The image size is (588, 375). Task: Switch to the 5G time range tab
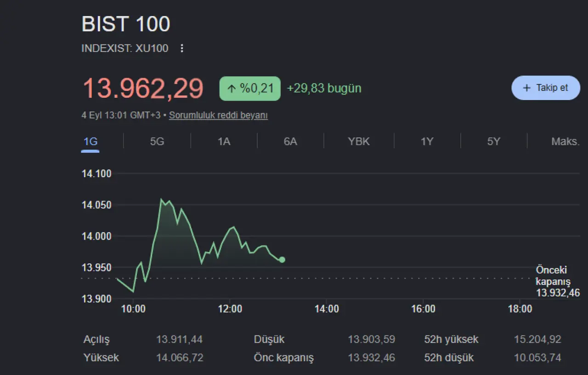157,141
